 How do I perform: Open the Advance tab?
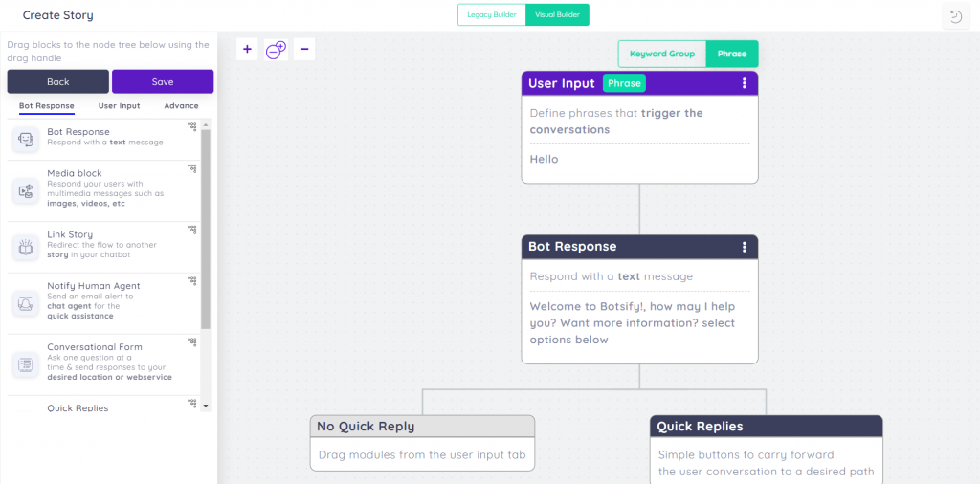[x=181, y=106]
